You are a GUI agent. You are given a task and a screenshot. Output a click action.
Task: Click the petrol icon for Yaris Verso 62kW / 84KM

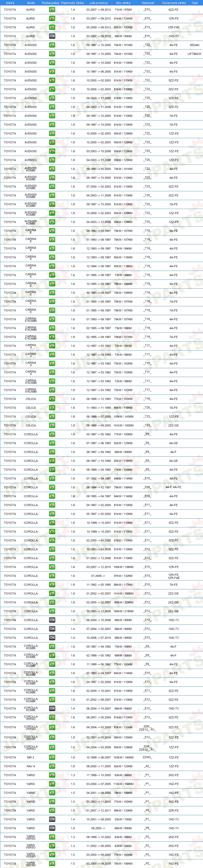[52, 846]
